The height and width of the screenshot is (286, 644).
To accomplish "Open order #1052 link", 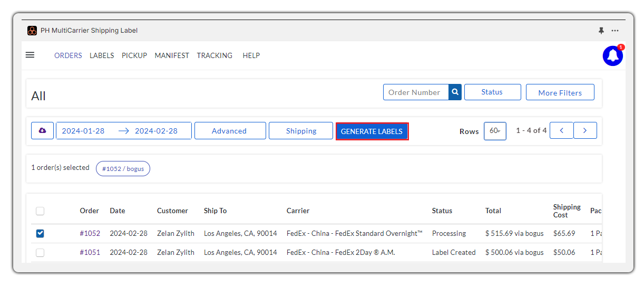I will tap(90, 233).
